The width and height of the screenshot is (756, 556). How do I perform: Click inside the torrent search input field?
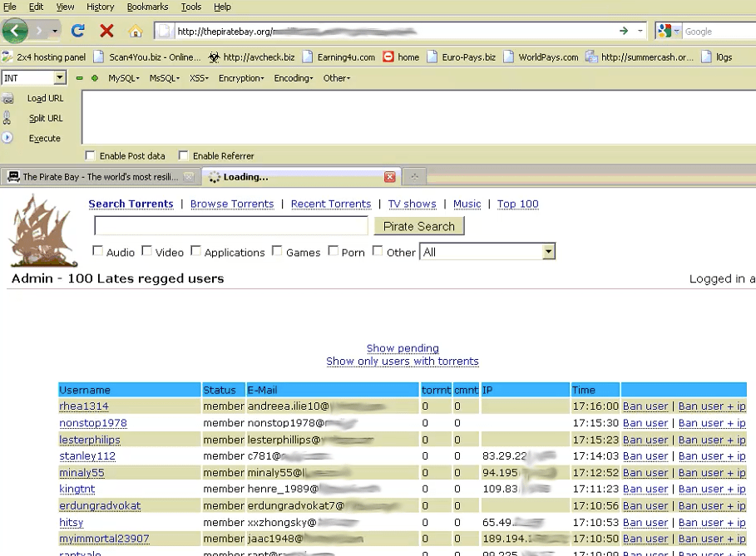click(x=231, y=225)
